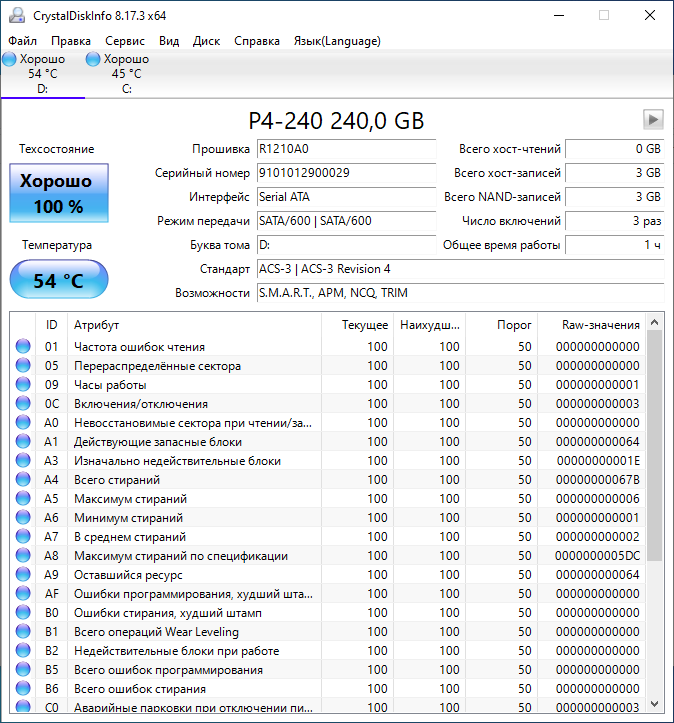Click the Всего хост-чтений value 0 GB
The height and width of the screenshot is (723, 674).
click(x=615, y=149)
